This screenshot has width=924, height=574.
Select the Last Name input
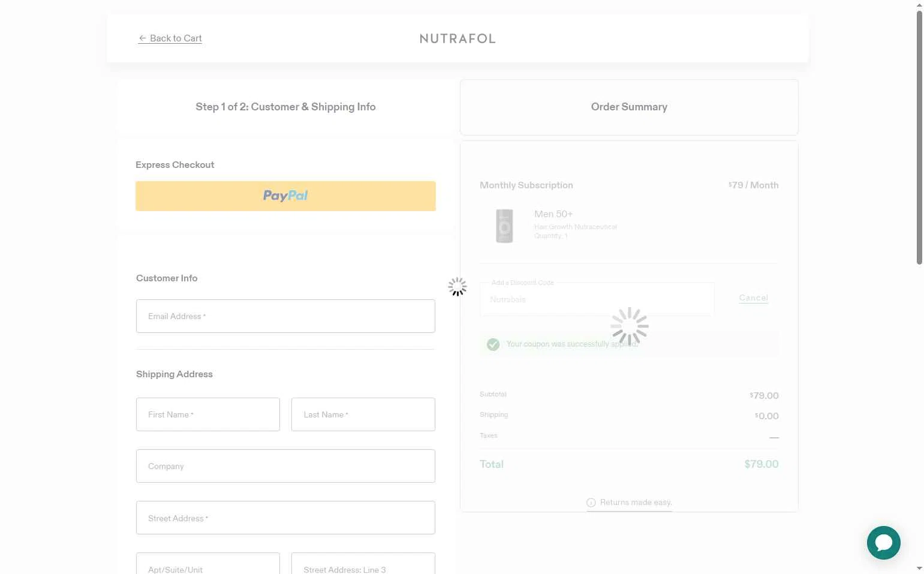pyautogui.click(x=363, y=414)
